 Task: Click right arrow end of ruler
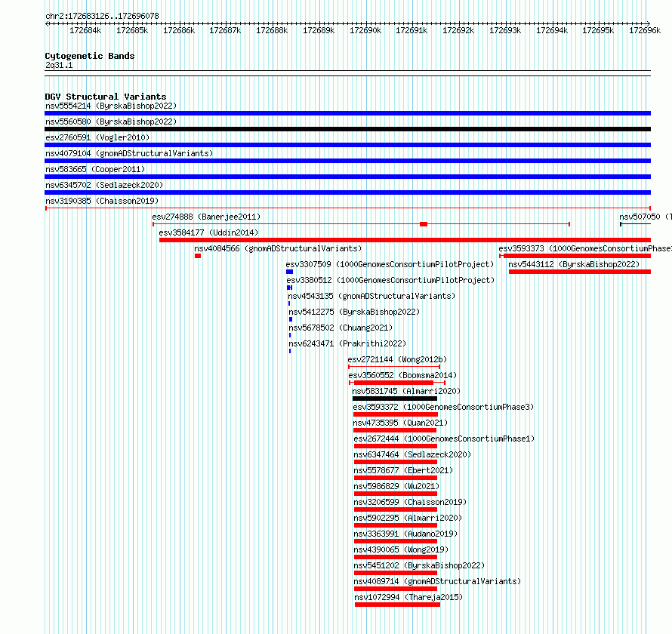tap(648, 23)
